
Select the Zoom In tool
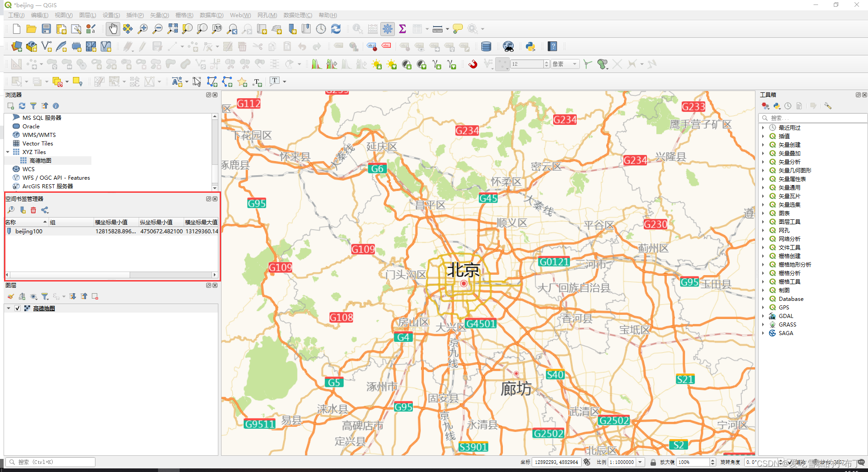[x=142, y=29]
